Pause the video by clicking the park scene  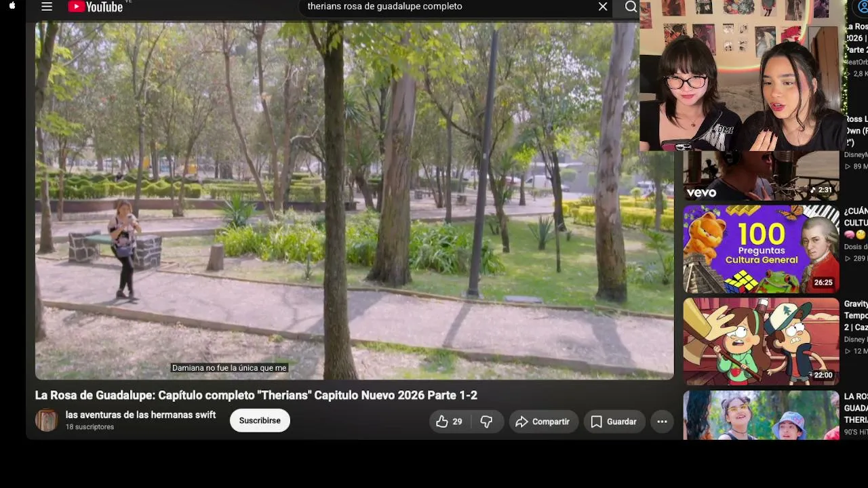click(x=354, y=200)
